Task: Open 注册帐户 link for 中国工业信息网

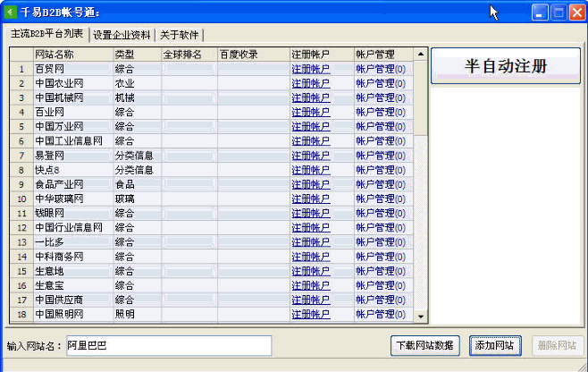Action: coord(311,141)
